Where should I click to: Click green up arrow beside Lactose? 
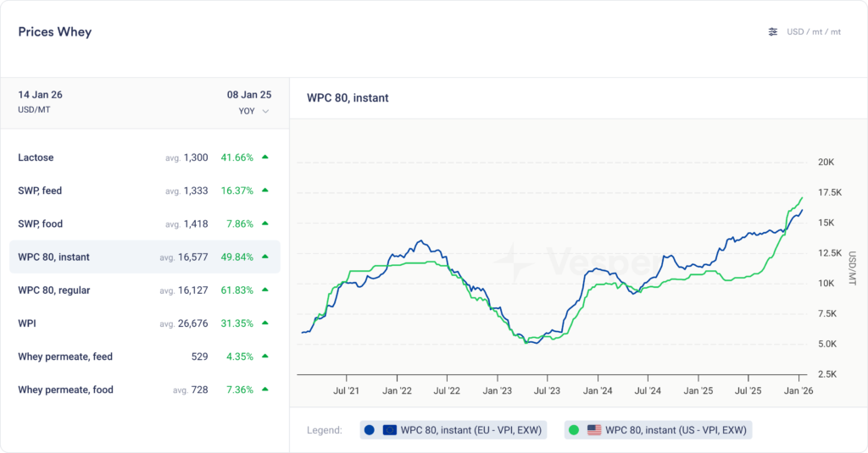265,157
